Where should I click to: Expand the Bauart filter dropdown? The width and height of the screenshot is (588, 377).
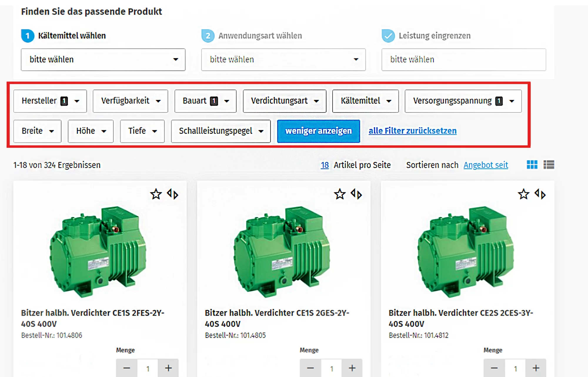[x=205, y=101]
